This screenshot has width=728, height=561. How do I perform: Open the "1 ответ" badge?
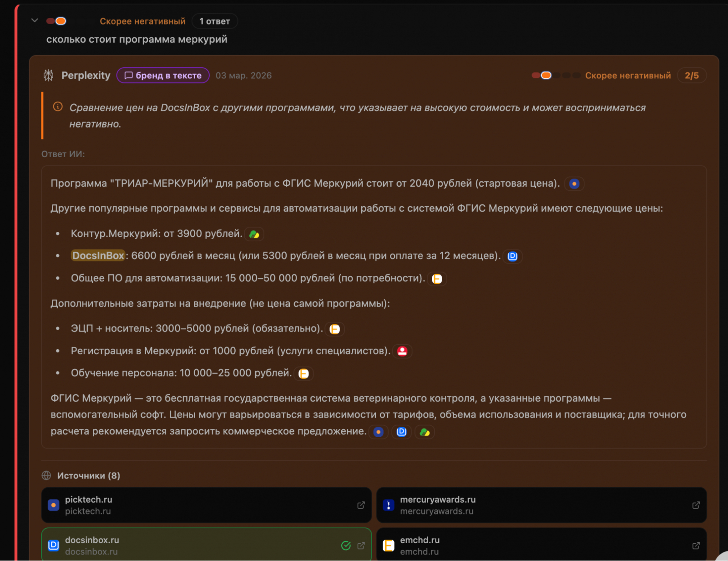point(215,21)
